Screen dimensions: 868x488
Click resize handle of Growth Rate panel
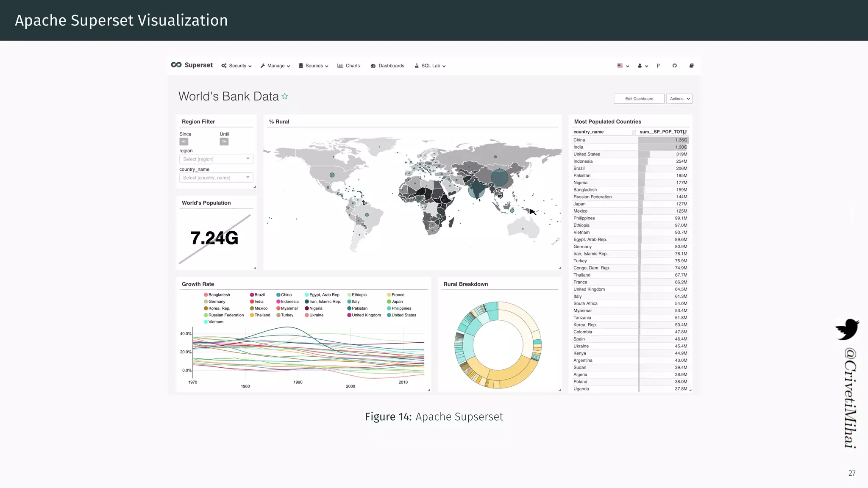429,390
